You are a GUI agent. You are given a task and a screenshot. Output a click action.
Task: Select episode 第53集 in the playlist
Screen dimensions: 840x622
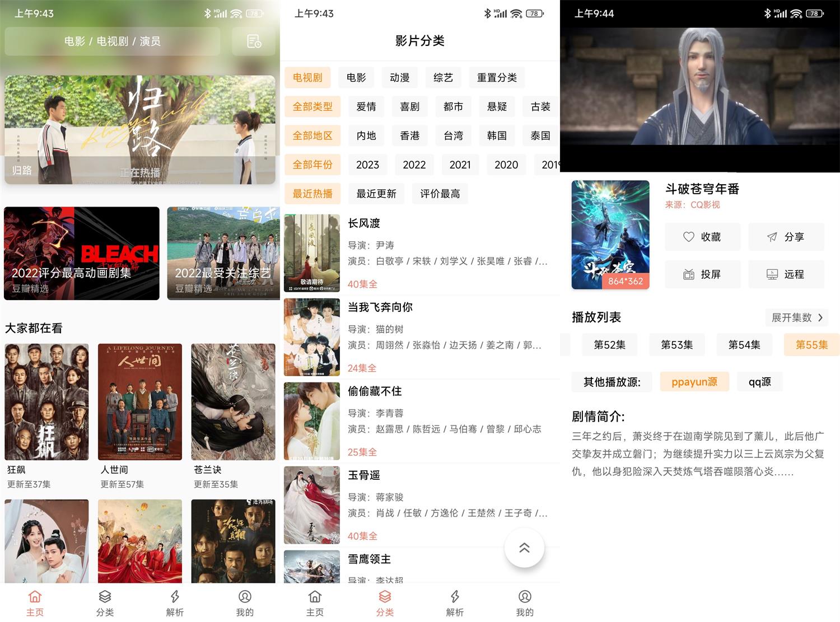click(676, 344)
